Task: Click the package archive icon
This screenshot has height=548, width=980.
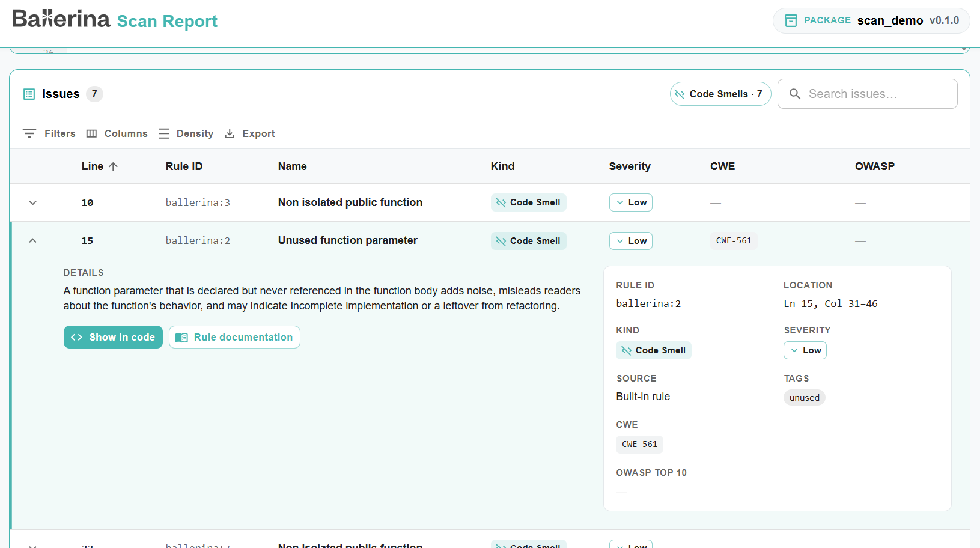Action: click(791, 20)
